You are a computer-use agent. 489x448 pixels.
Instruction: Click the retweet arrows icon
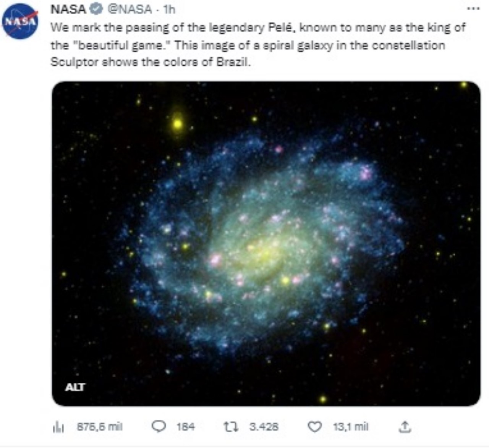click(231, 427)
